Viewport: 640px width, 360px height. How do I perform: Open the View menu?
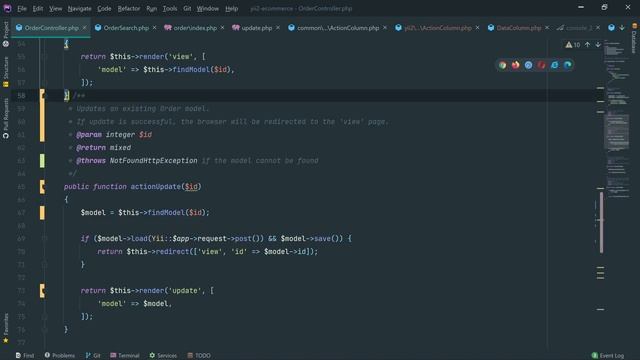(x=56, y=9)
